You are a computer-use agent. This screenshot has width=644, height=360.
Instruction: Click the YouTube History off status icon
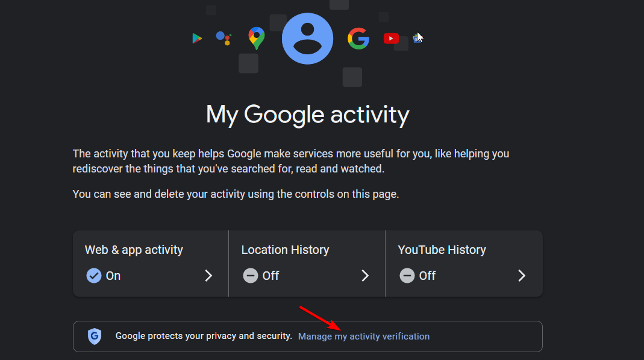pyautogui.click(x=407, y=276)
